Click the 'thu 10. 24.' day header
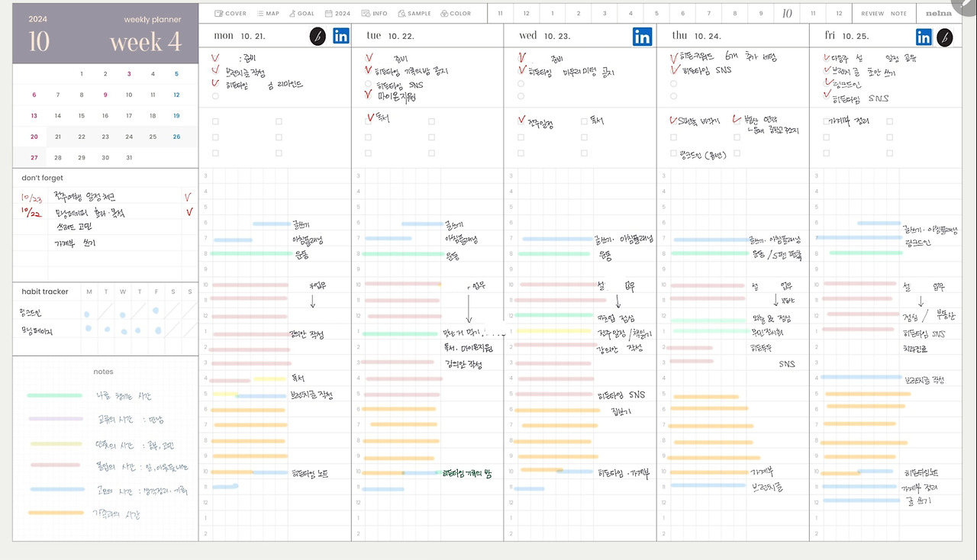This screenshot has height=560, width=977. click(697, 36)
